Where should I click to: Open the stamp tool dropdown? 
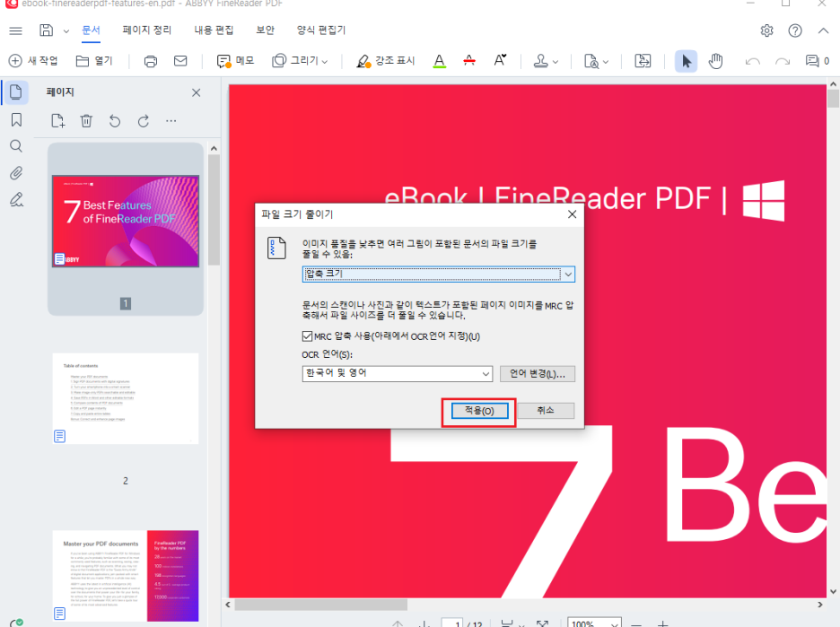pos(546,61)
